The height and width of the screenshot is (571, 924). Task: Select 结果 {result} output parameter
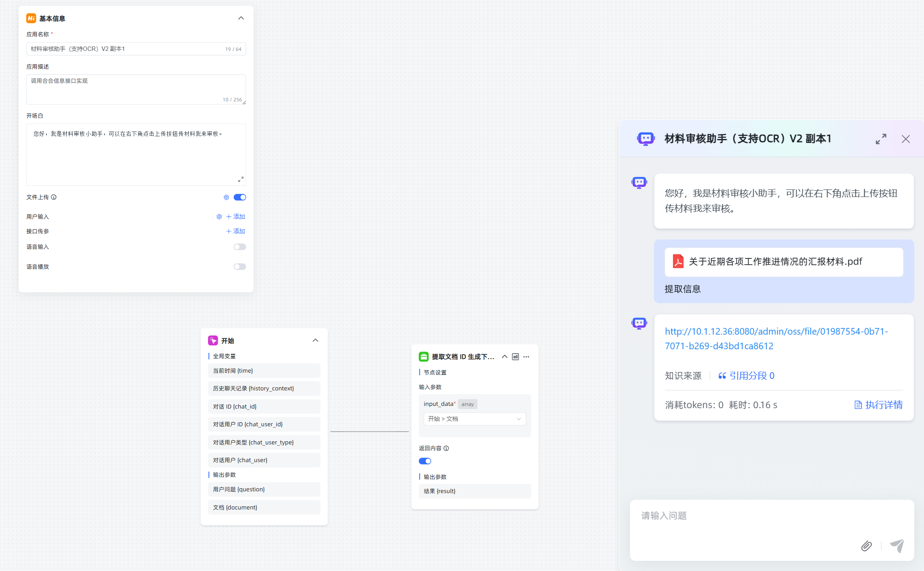[475, 491]
